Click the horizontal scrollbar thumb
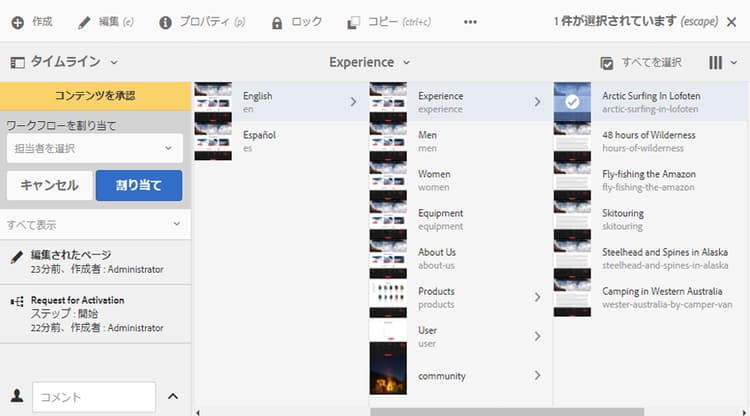This screenshot has width=750, height=416. (x=507, y=412)
